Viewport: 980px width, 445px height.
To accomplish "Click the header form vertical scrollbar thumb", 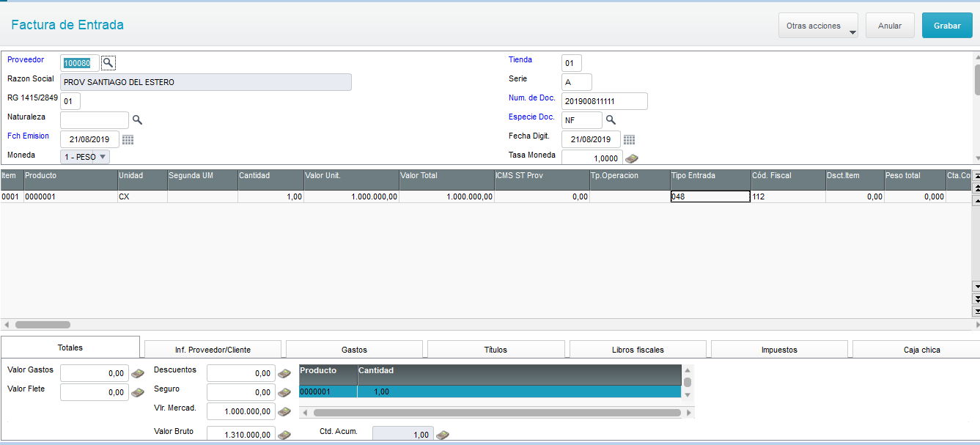I will coord(977,79).
